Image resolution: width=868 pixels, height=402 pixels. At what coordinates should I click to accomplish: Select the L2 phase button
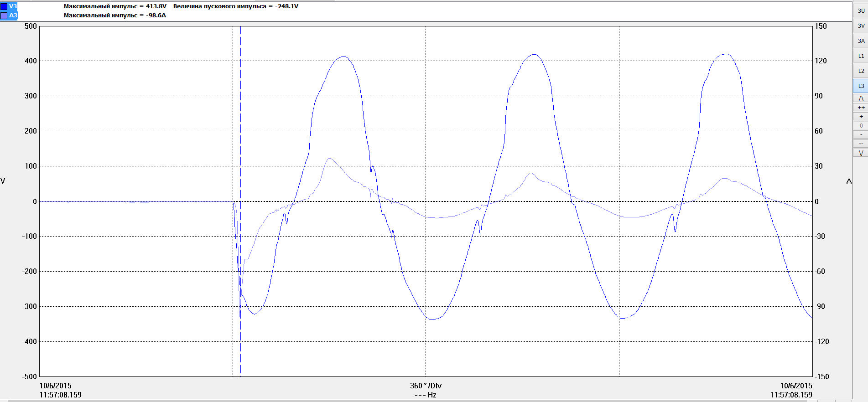[x=861, y=71]
